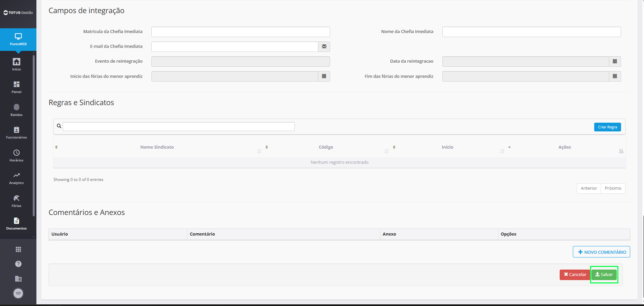Click the Salvar button
The height and width of the screenshot is (306, 644).
click(604, 275)
